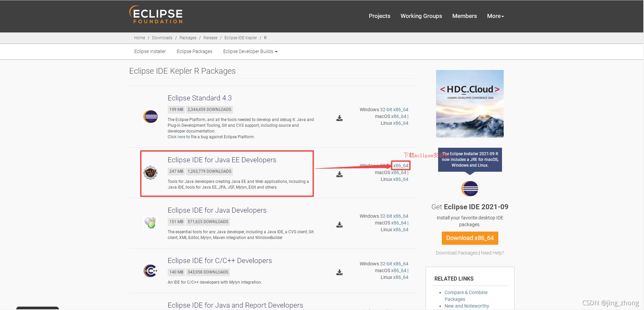Click the 2,344,459 DOWNLOADS badge
The image size is (644, 310).
[x=209, y=110]
